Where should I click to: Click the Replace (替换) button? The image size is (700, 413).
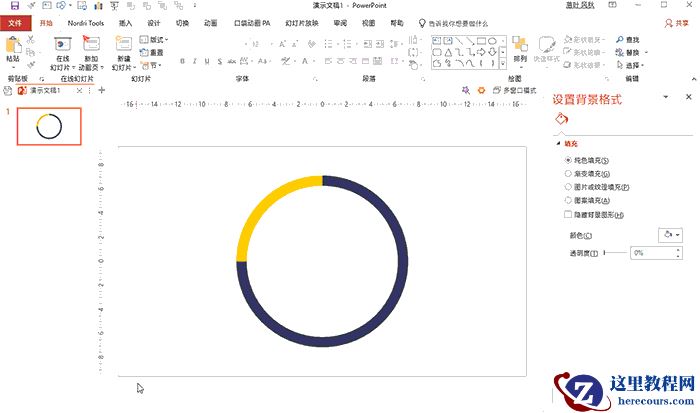pyautogui.click(x=632, y=52)
